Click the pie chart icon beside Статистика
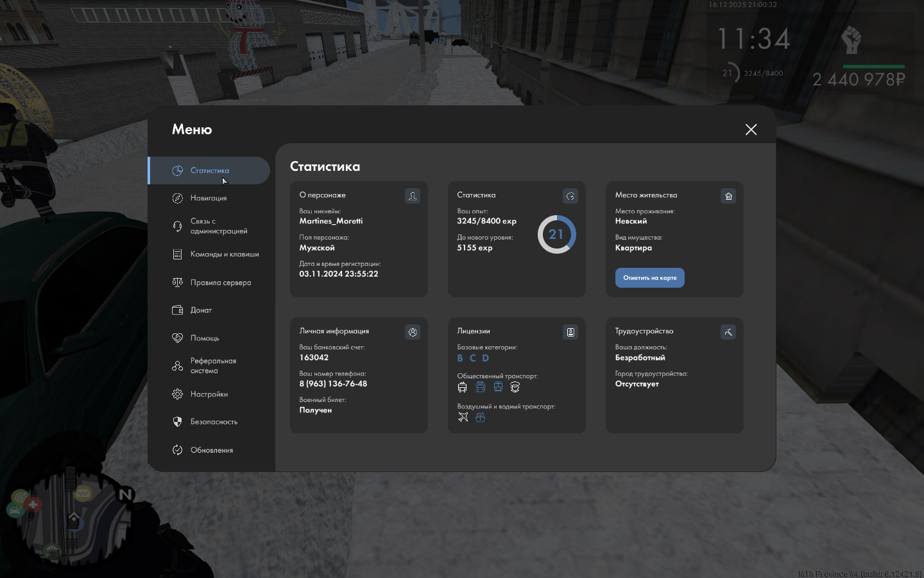The height and width of the screenshot is (578, 924). click(178, 170)
